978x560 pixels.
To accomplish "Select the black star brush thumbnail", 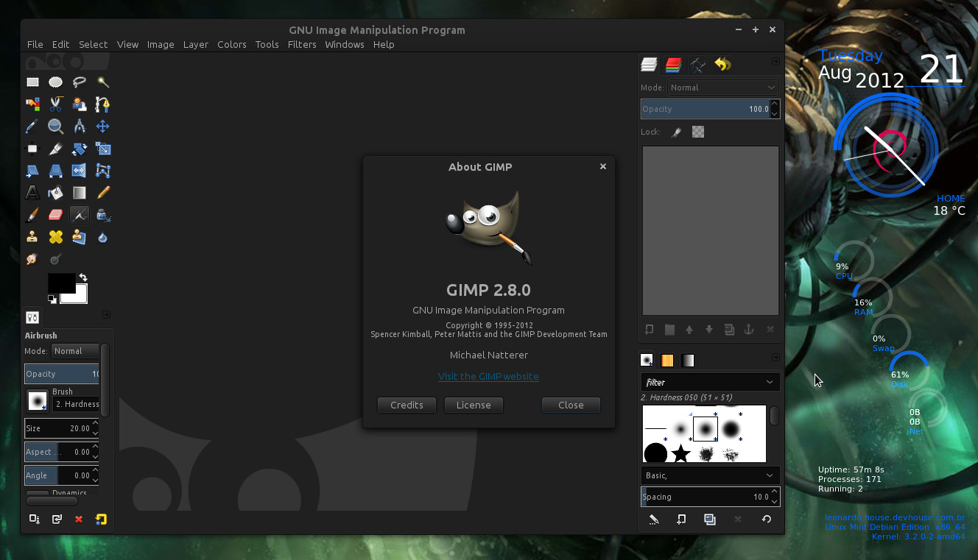I will tap(681, 453).
